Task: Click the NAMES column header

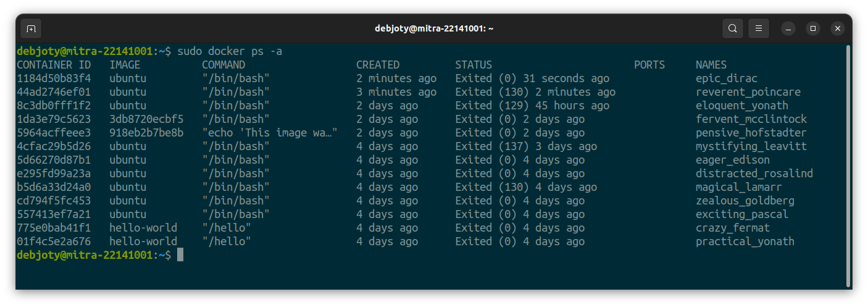Action: pyautogui.click(x=711, y=65)
